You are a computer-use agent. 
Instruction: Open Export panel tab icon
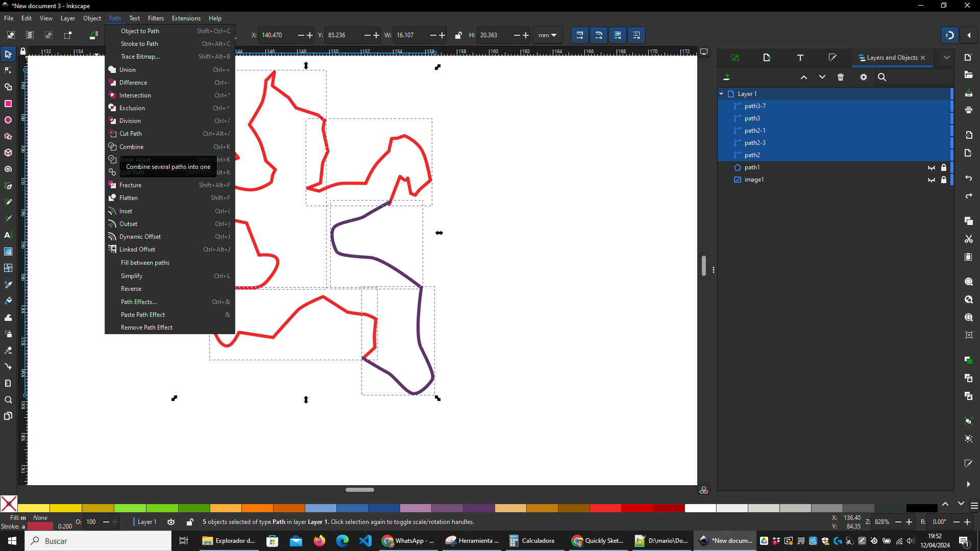click(767, 58)
